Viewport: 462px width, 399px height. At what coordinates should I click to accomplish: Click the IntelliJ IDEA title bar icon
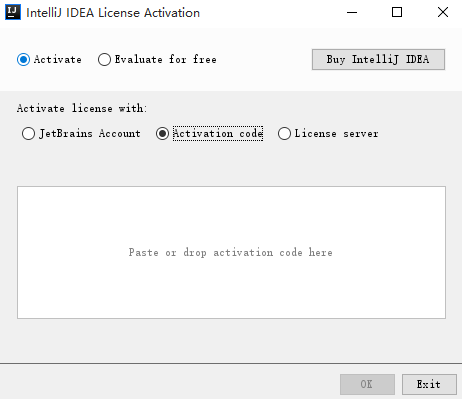(13, 12)
